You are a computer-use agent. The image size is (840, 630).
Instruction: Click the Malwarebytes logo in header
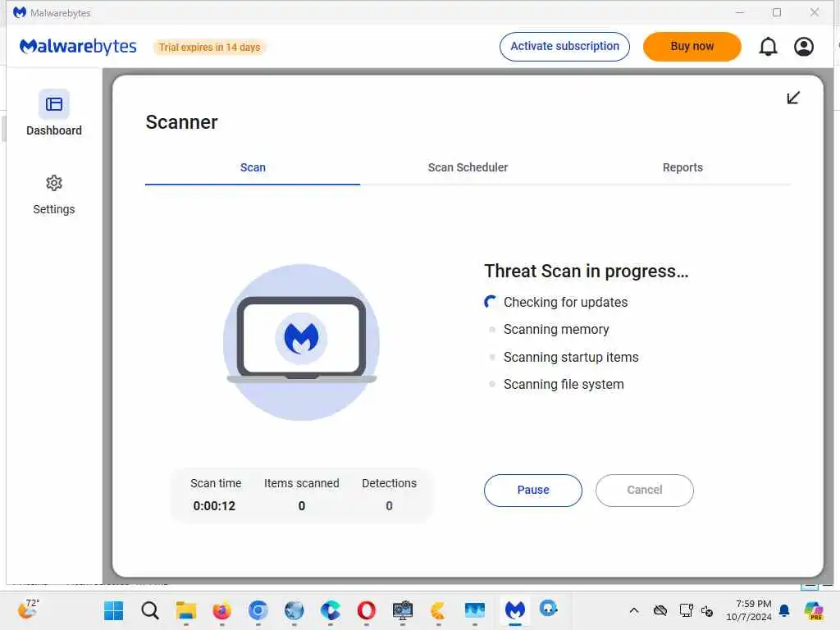click(78, 47)
